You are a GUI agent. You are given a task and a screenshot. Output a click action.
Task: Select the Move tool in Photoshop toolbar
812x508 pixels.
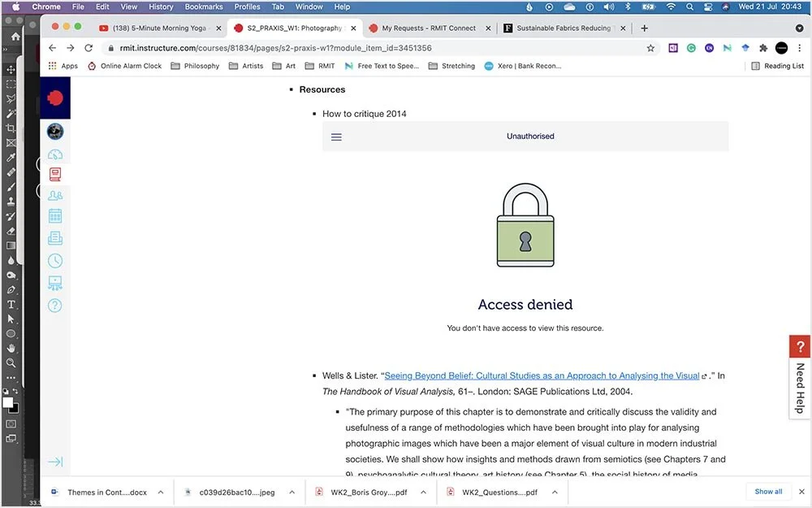(11, 69)
